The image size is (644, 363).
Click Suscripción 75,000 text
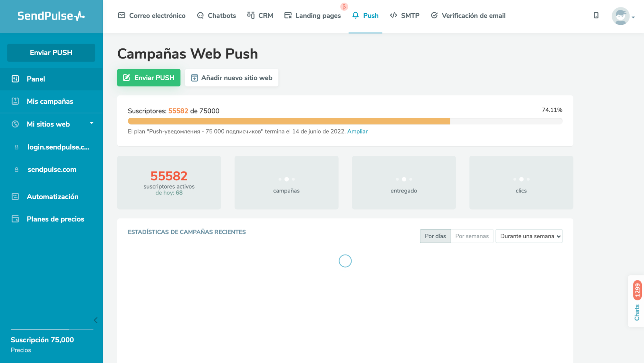pyautogui.click(x=42, y=340)
